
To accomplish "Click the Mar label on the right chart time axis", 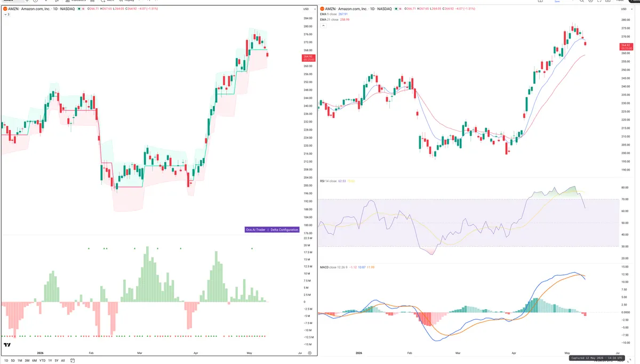I will tap(459, 353).
